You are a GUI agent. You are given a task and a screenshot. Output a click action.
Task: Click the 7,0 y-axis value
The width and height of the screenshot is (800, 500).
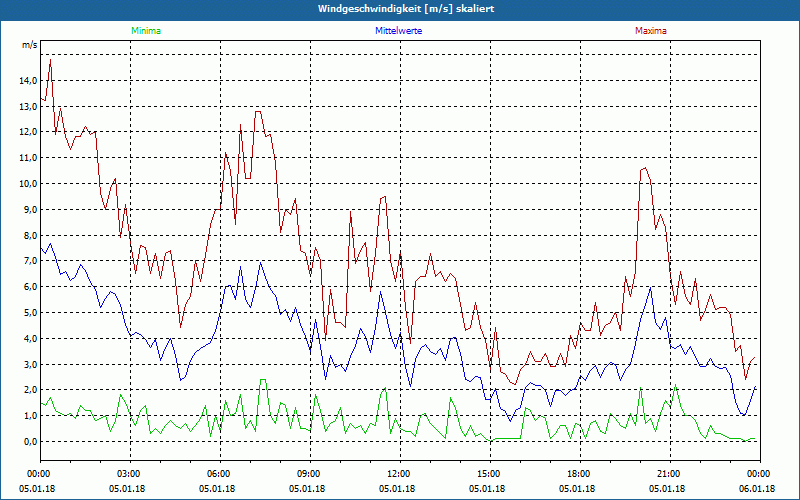pyautogui.click(x=30, y=261)
